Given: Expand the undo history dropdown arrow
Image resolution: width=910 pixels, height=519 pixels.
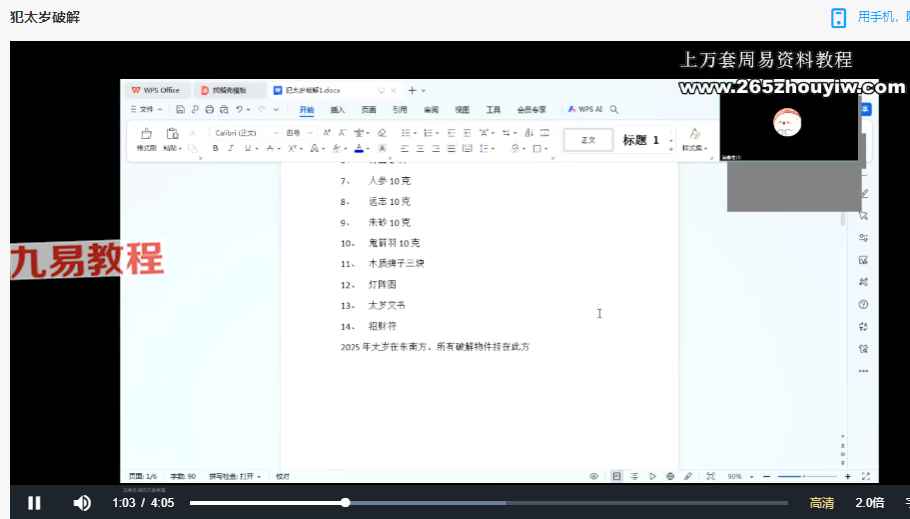Looking at the screenshot, I should click(248, 109).
